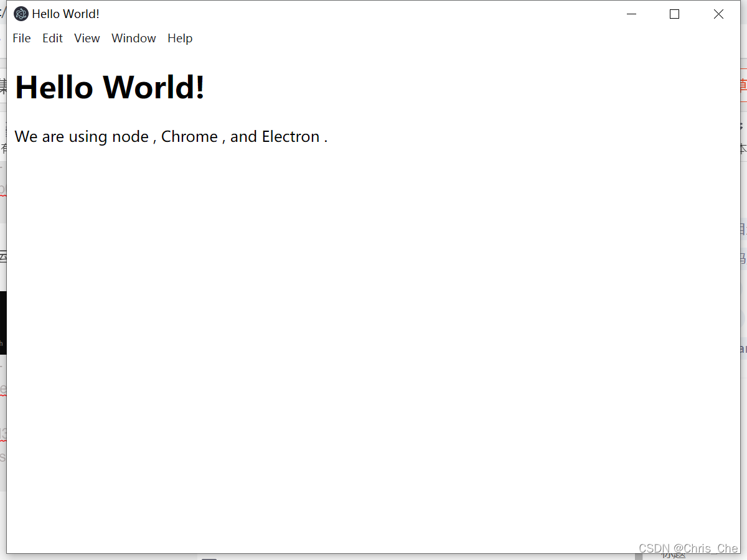Open the Help menu
Viewport: 747px width, 560px height.
[x=180, y=38]
